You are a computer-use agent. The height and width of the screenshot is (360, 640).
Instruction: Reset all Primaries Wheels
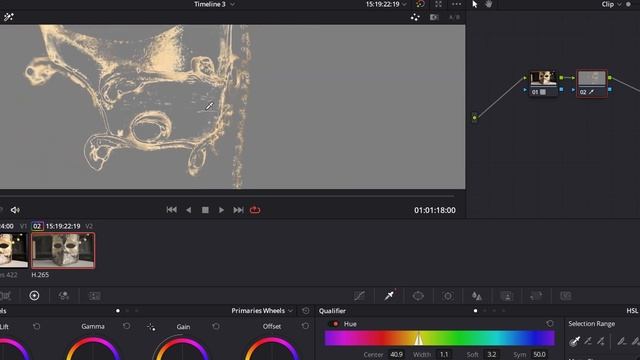306,311
